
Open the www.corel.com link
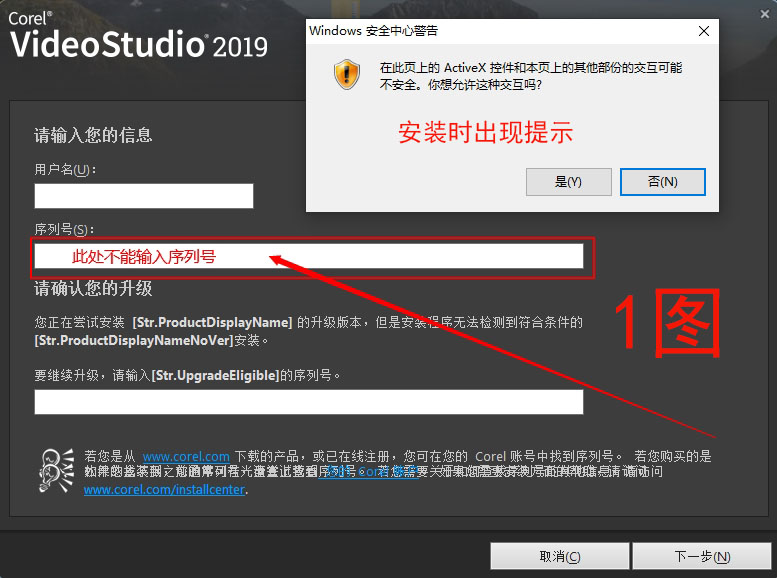pyautogui.click(x=186, y=457)
